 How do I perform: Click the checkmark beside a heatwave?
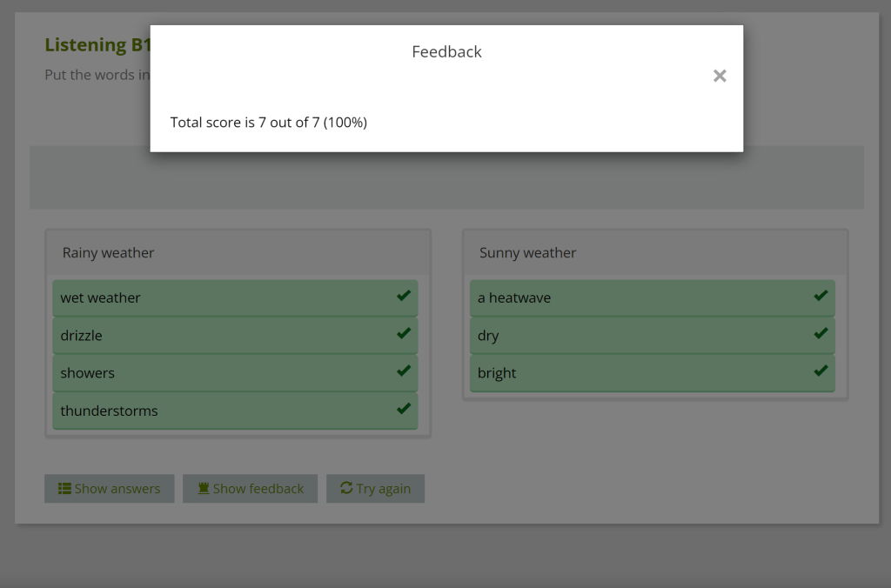point(821,296)
